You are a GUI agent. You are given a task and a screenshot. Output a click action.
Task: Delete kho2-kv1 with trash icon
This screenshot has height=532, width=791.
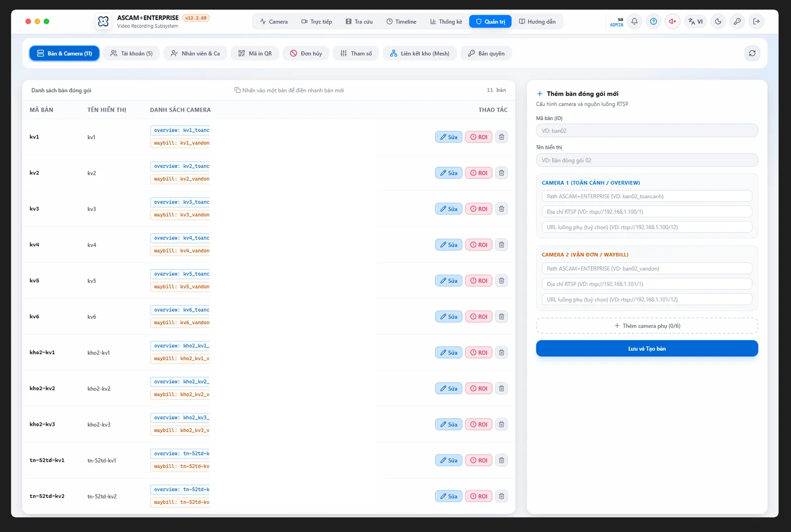tap(501, 353)
